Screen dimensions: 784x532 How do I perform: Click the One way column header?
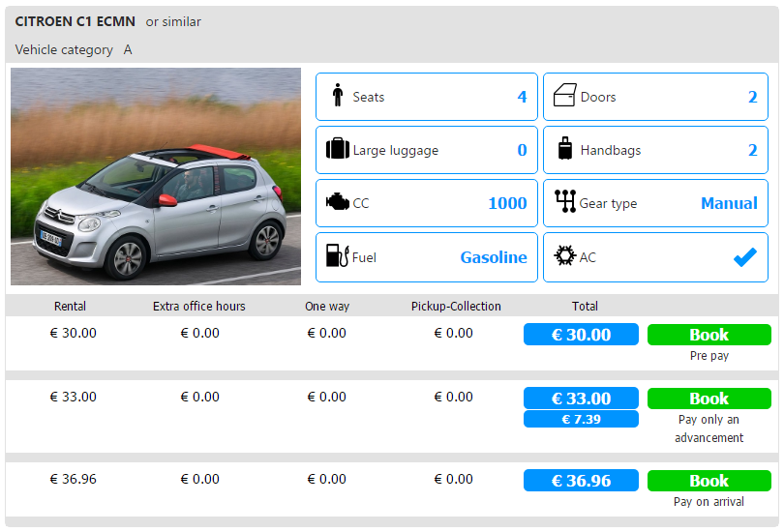327,307
